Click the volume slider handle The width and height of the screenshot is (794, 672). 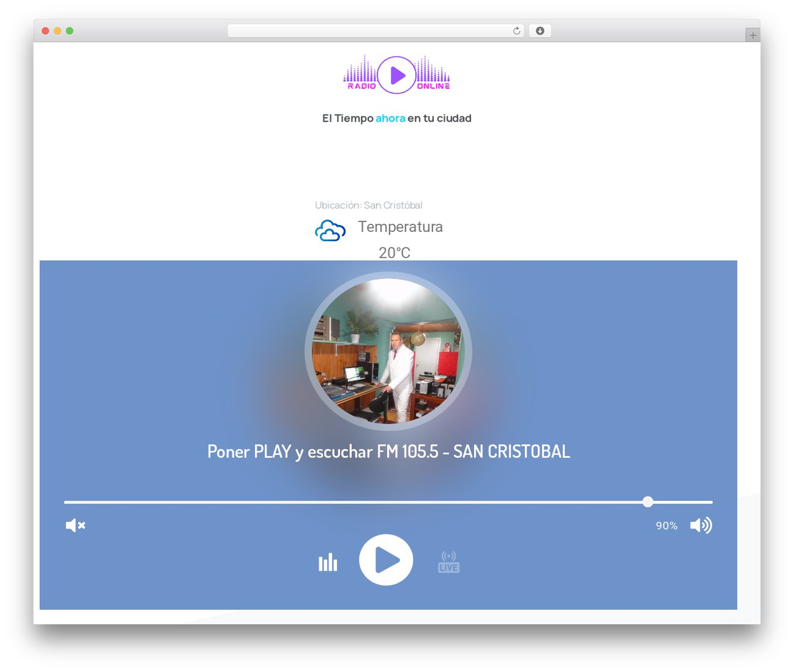pyautogui.click(x=648, y=502)
